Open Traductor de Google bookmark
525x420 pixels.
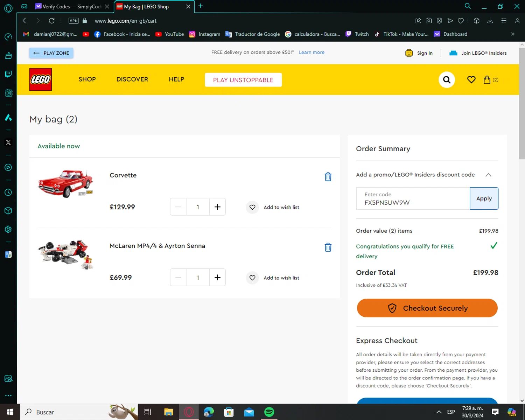pyautogui.click(x=253, y=34)
